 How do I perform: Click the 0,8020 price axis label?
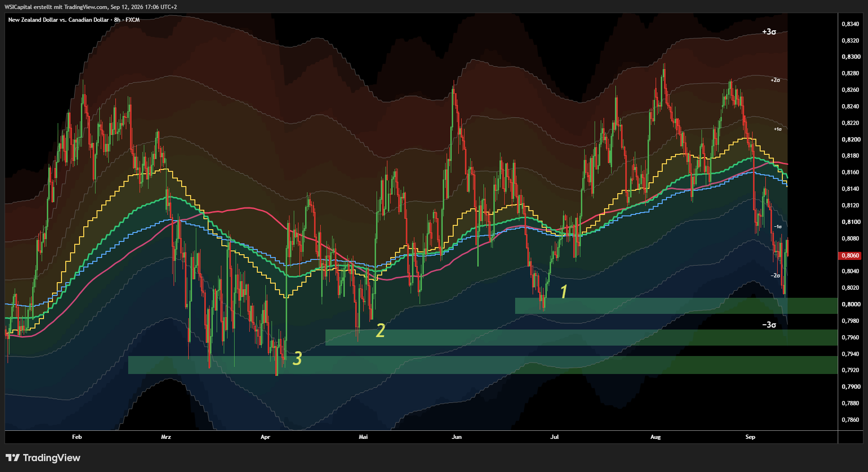850,288
